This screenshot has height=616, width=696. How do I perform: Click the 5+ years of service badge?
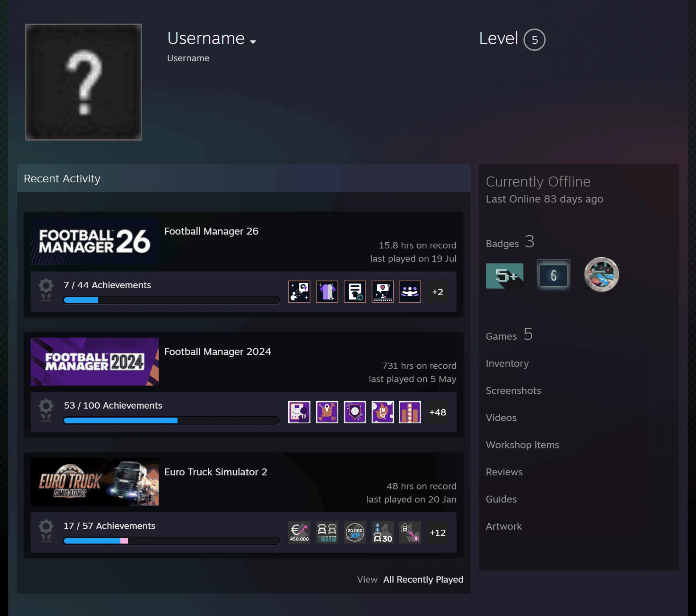coord(504,276)
